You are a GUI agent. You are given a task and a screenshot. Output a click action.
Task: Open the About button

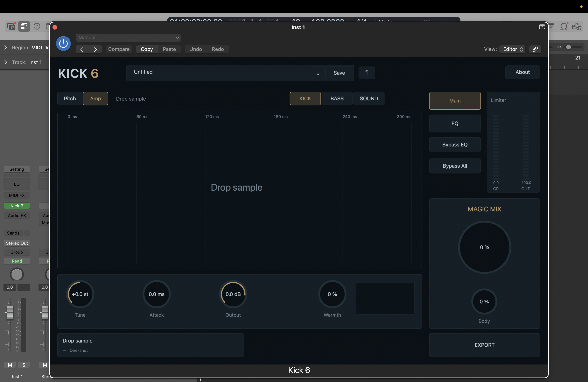[522, 72]
